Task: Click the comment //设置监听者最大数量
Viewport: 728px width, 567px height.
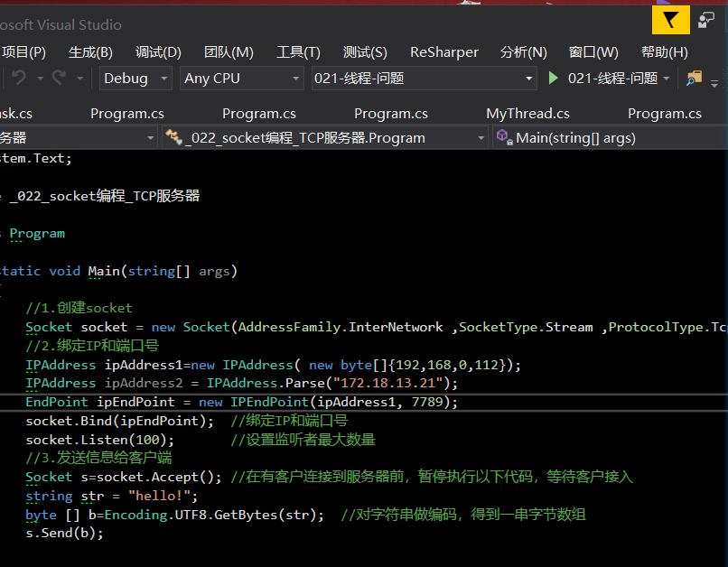Action: tap(303, 440)
